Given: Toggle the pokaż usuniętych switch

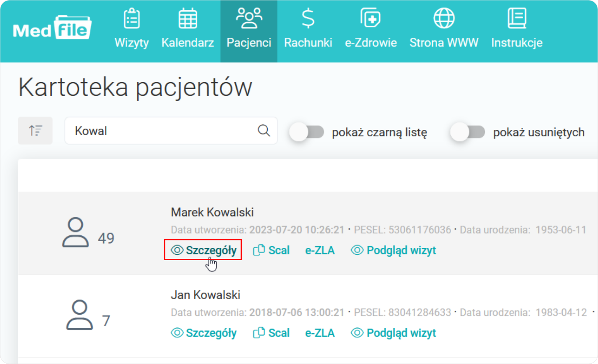Looking at the screenshot, I should [468, 132].
